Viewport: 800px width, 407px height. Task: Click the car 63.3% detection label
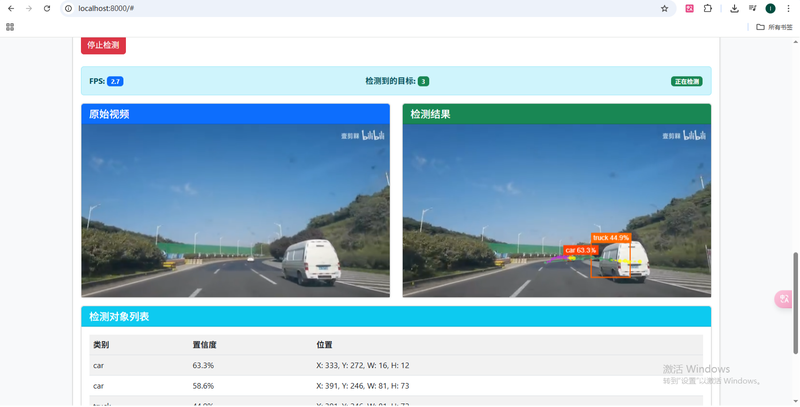pos(581,250)
